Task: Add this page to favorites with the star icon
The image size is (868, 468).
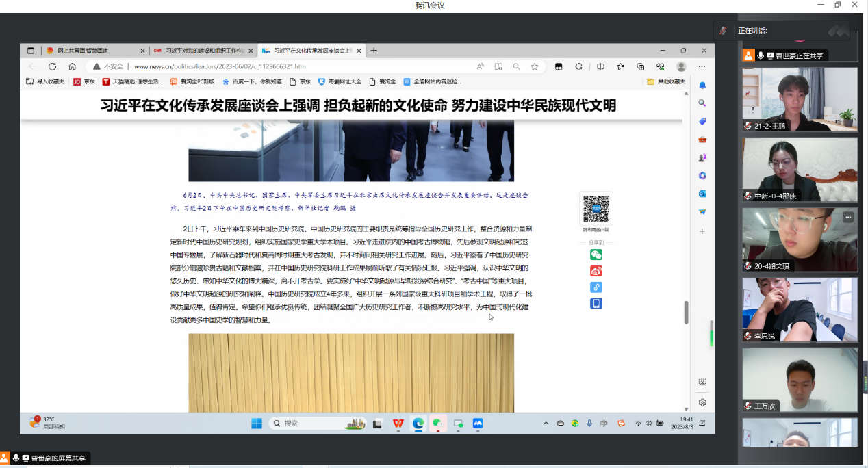Action: pos(535,66)
